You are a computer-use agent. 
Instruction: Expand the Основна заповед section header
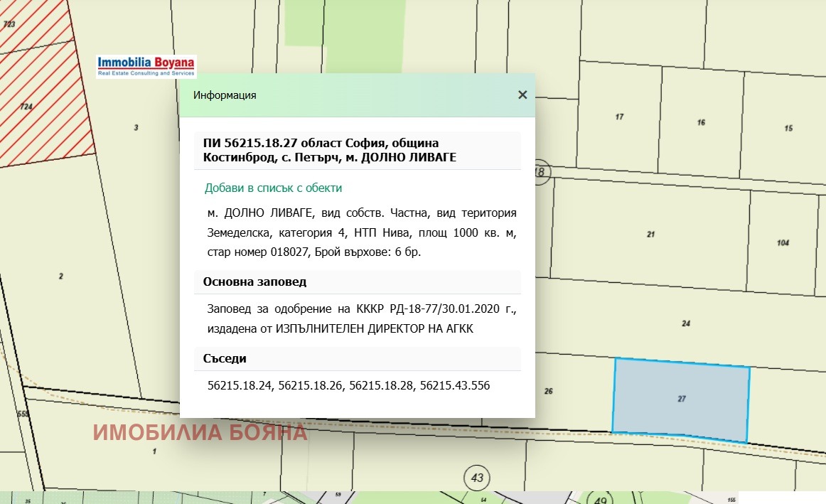click(254, 282)
